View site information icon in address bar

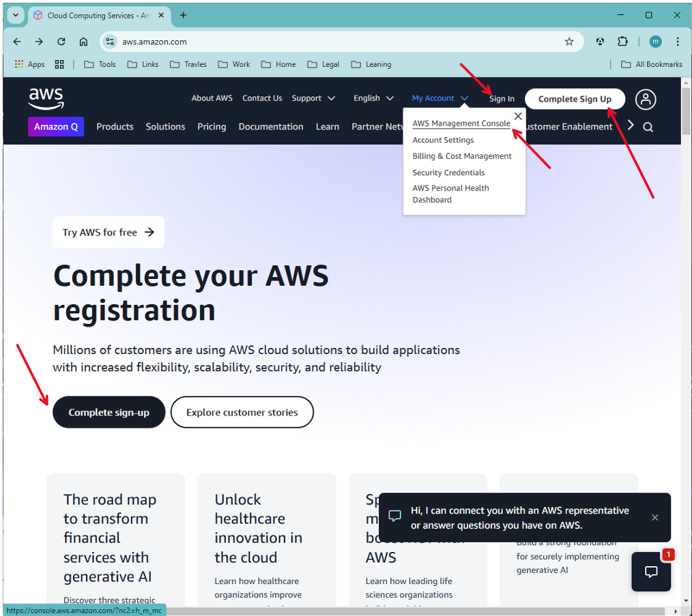click(110, 42)
